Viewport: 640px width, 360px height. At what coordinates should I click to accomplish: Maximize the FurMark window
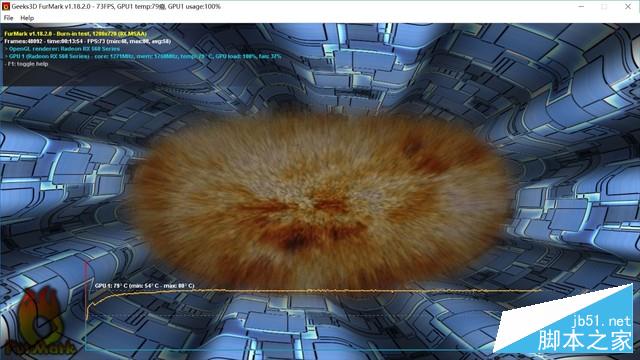click(x=604, y=7)
